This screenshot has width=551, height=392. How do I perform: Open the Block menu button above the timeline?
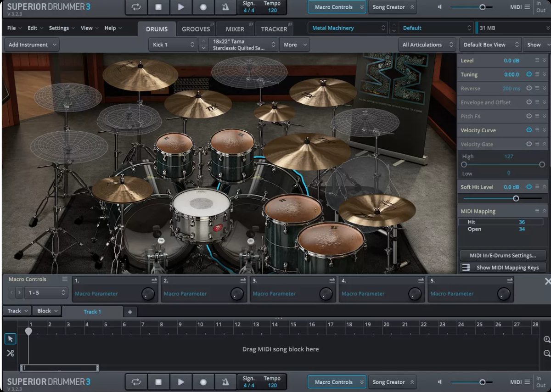[48, 311]
